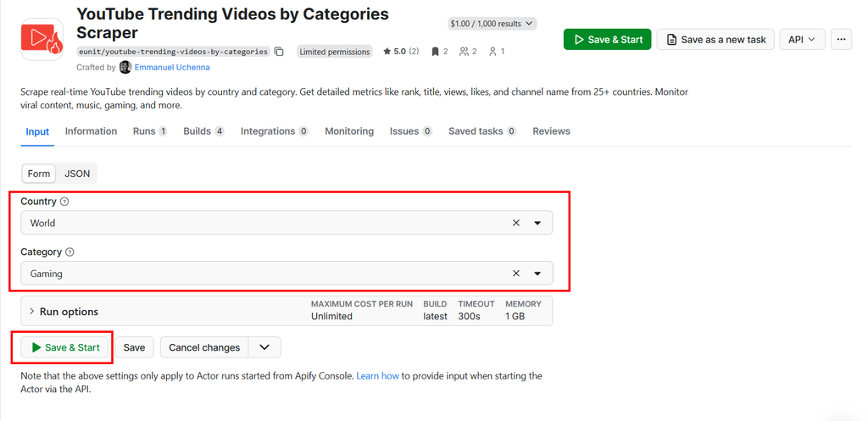Open the Runs tab
The image size is (868, 421).
click(150, 131)
